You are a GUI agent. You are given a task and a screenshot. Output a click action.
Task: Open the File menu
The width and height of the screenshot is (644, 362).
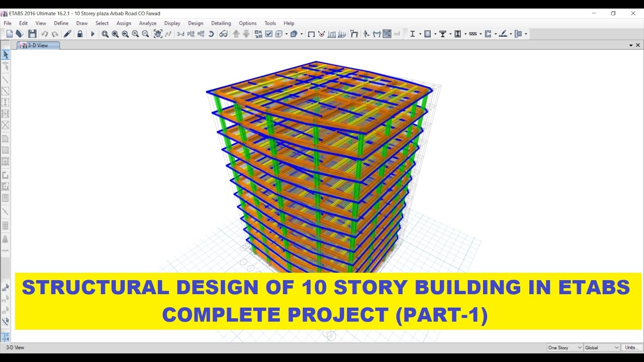coord(8,23)
